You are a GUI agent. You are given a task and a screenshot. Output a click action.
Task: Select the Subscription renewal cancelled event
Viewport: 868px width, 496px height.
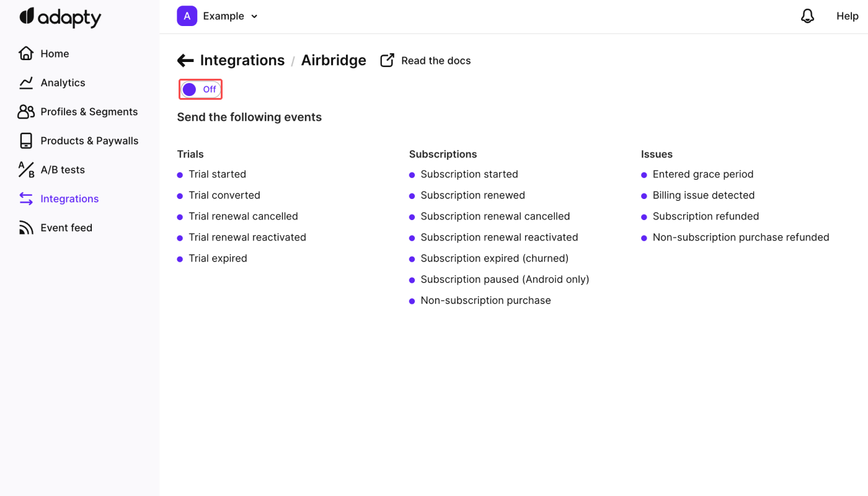pos(495,216)
